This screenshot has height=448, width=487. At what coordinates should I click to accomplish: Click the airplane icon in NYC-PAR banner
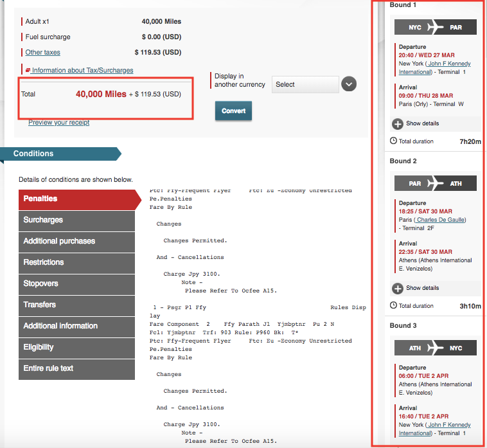click(x=435, y=27)
